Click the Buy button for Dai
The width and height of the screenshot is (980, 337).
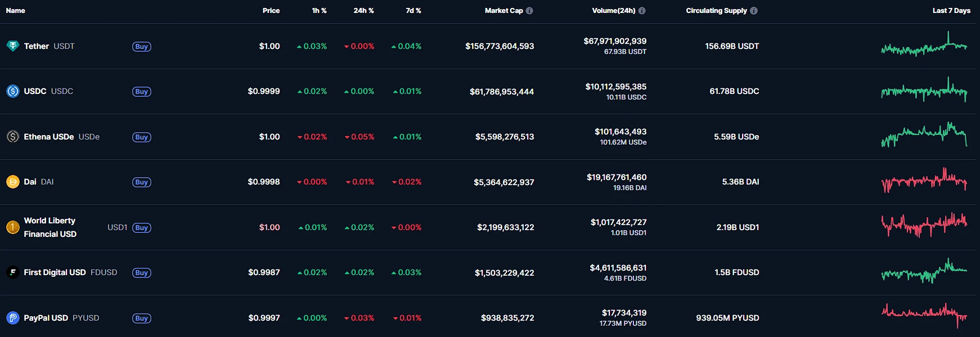(142, 182)
